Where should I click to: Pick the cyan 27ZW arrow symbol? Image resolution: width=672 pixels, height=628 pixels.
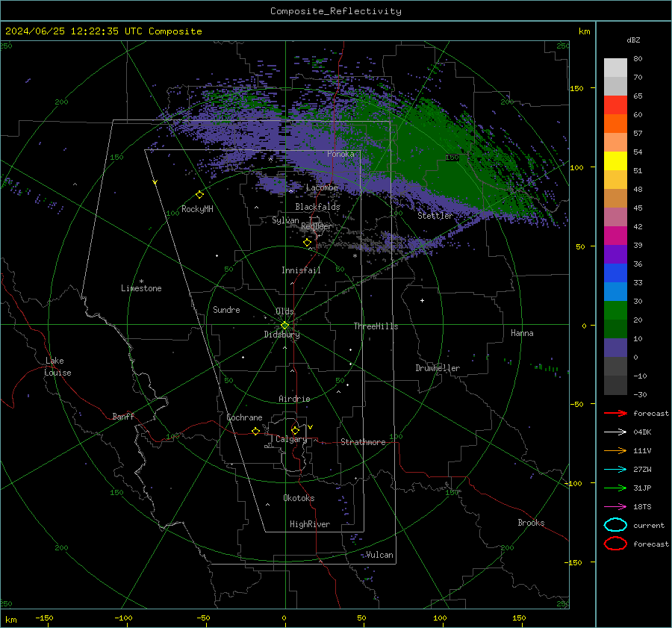click(615, 470)
